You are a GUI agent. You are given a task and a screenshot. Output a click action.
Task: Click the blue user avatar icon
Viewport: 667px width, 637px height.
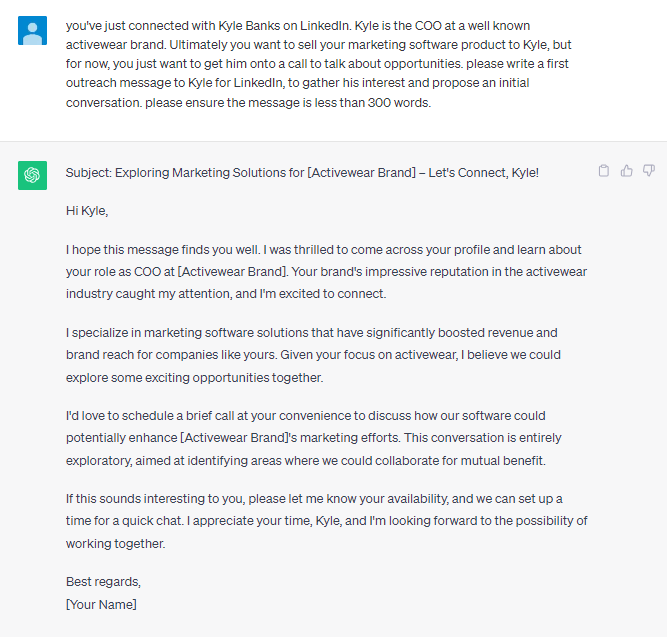coord(32,31)
